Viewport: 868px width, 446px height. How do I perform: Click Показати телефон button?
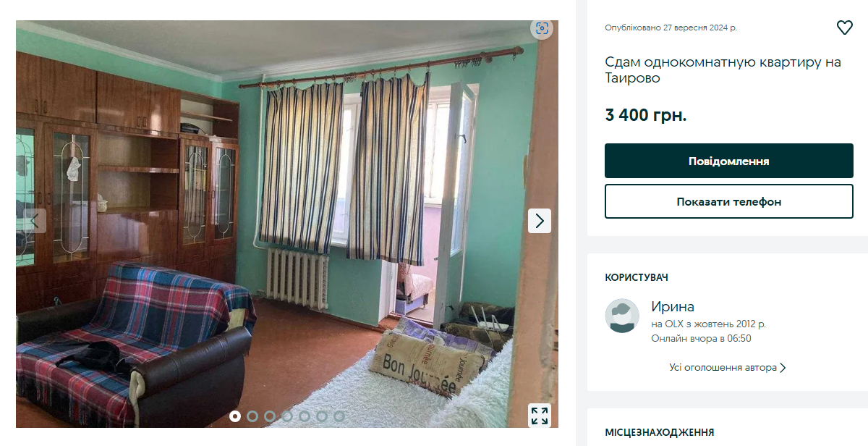click(x=729, y=201)
